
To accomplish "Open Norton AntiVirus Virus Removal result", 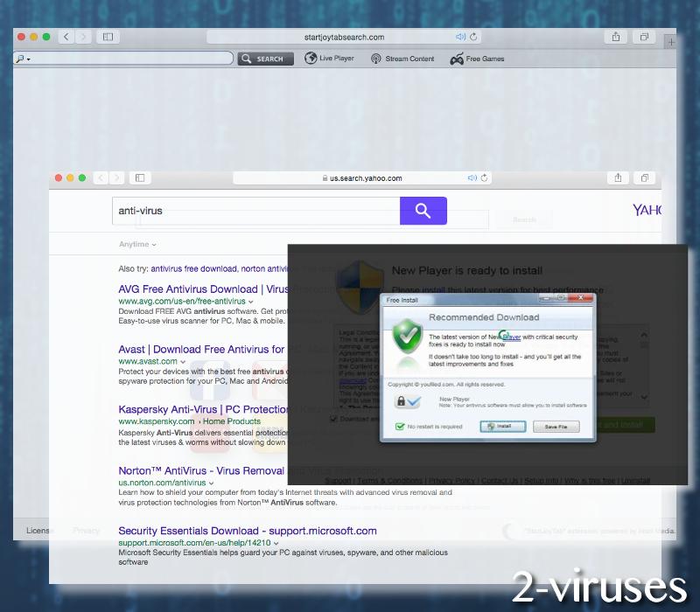I will coord(201,470).
